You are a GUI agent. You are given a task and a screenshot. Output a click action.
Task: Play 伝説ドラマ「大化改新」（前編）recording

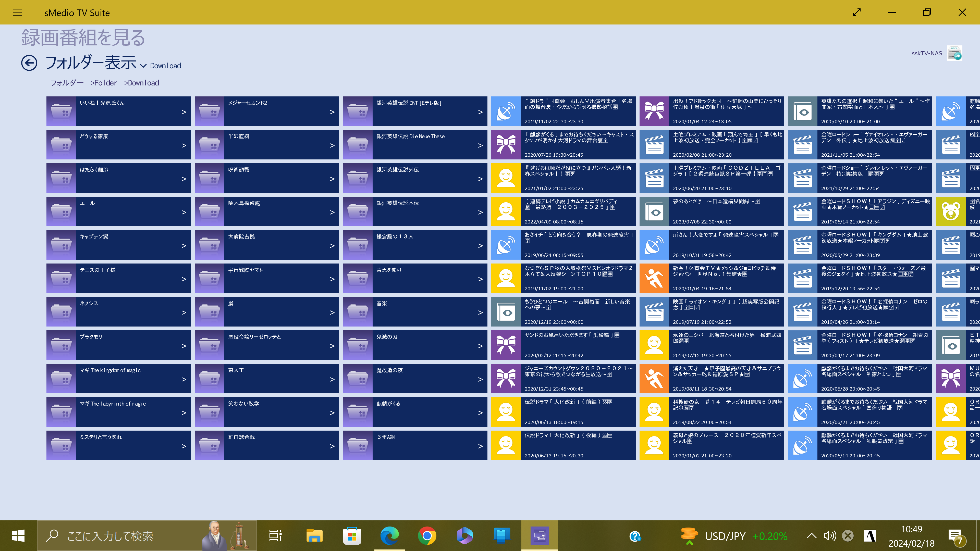pos(563,412)
